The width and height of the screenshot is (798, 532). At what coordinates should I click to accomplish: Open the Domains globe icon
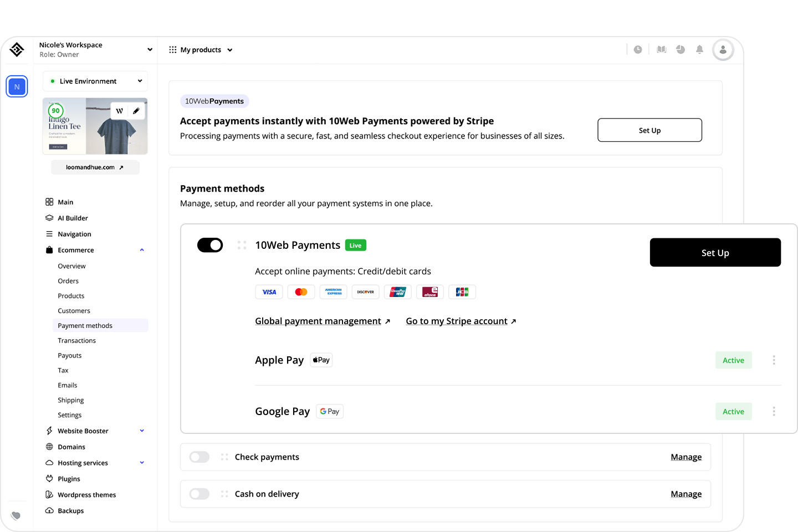pyautogui.click(x=49, y=447)
